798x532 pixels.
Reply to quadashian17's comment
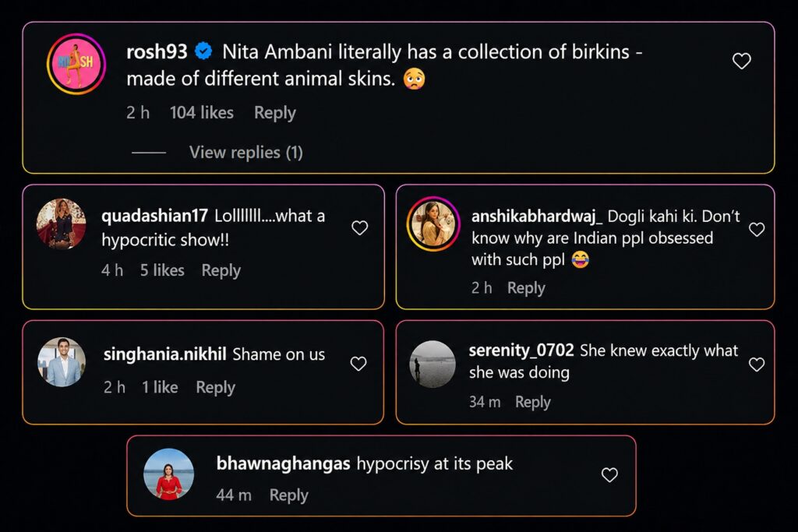click(x=221, y=270)
